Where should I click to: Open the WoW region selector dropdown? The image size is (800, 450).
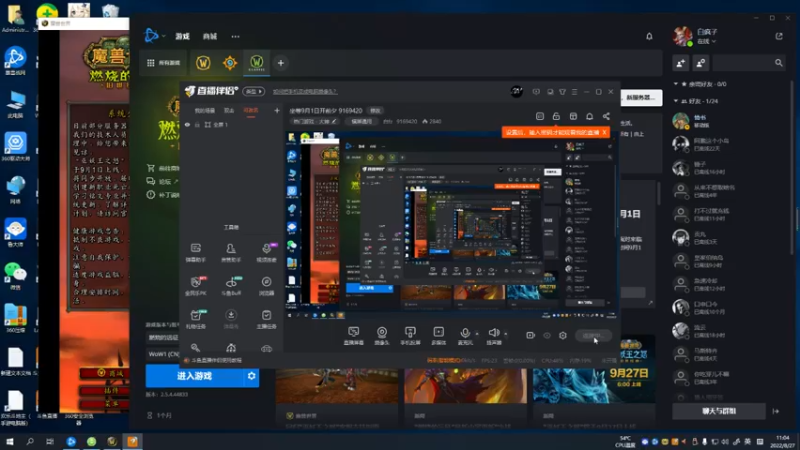[x=163, y=354]
